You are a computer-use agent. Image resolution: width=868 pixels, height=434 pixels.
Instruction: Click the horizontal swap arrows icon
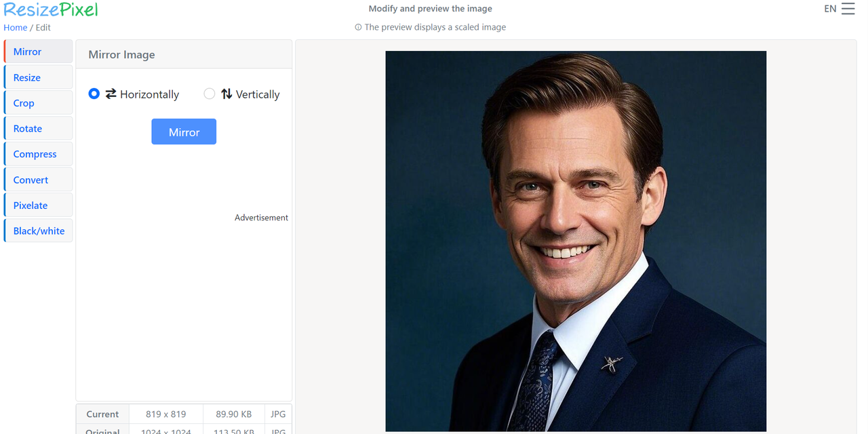pyautogui.click(x=111, y=94)
